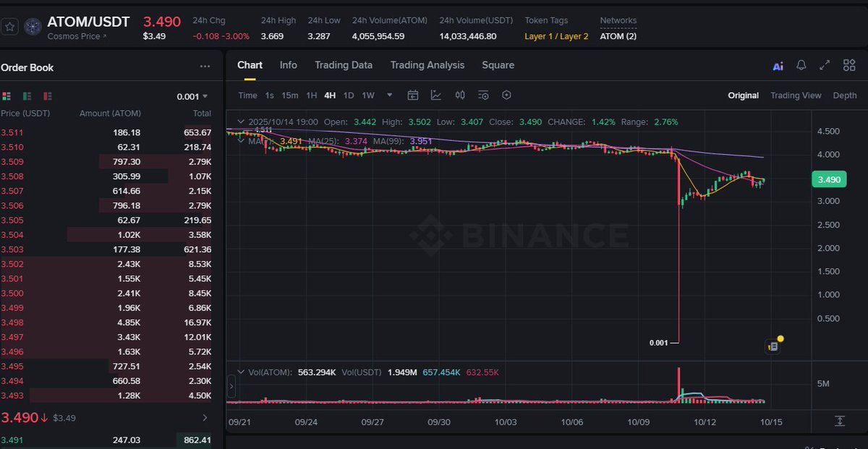This screenshot has height=449, width=868.
Task: Click the ATOM/USDT pair title
Action: coord(88,22)
